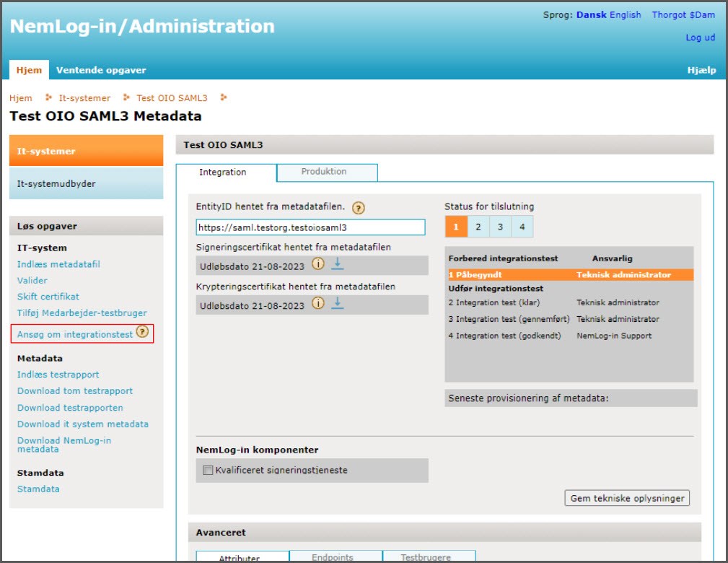Click the Valider link
This screenshot has width=728, height=563.
tap(32, 281)
